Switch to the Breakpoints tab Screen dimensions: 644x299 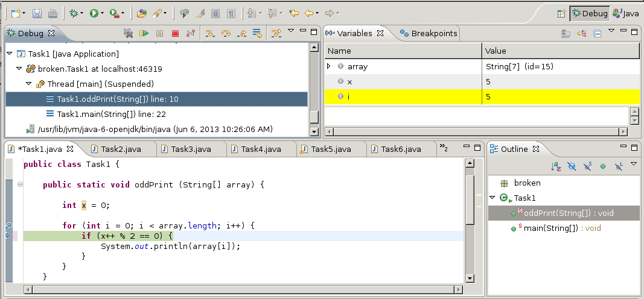click(x=429, y=34)
